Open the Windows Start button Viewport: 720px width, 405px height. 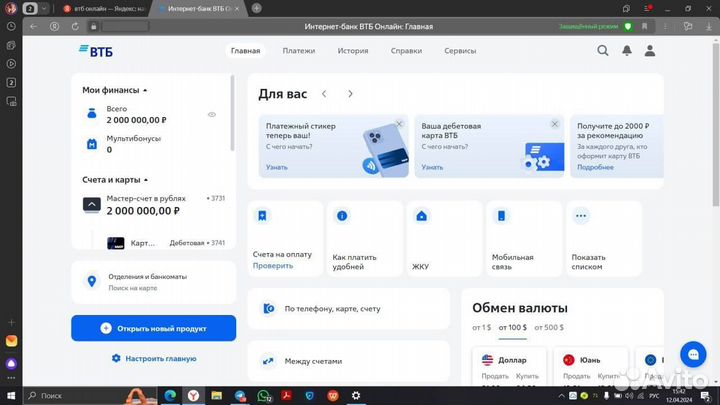11,395
